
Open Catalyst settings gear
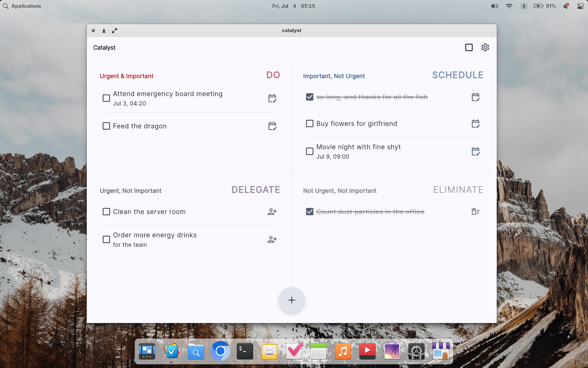(485, 47)
